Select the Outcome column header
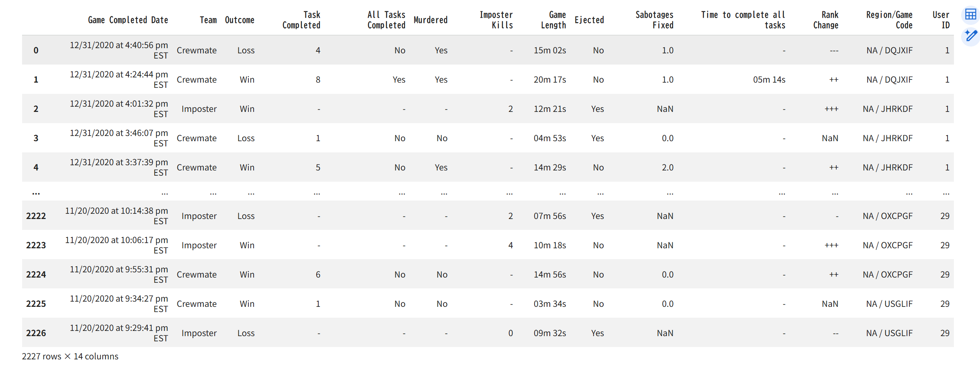 (x=240, y=20)
